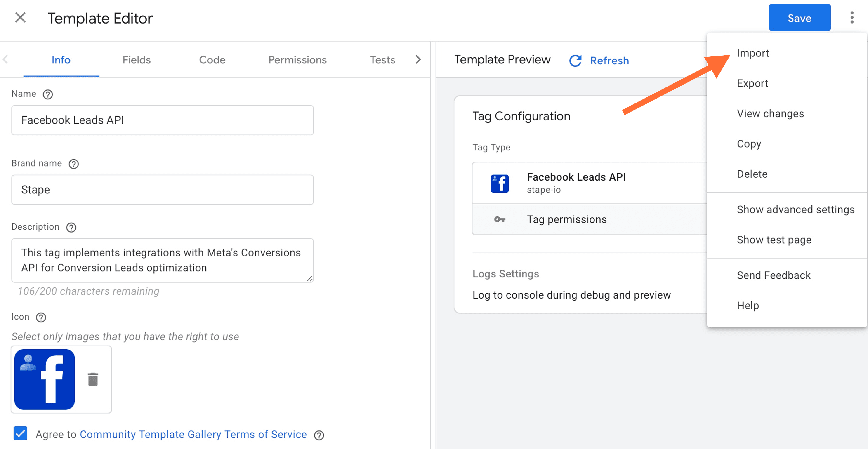Open Community Template Gallery Terms of Service link
Image resolution: width=868 pixels, height=449 pixels.
click(193, 434)
